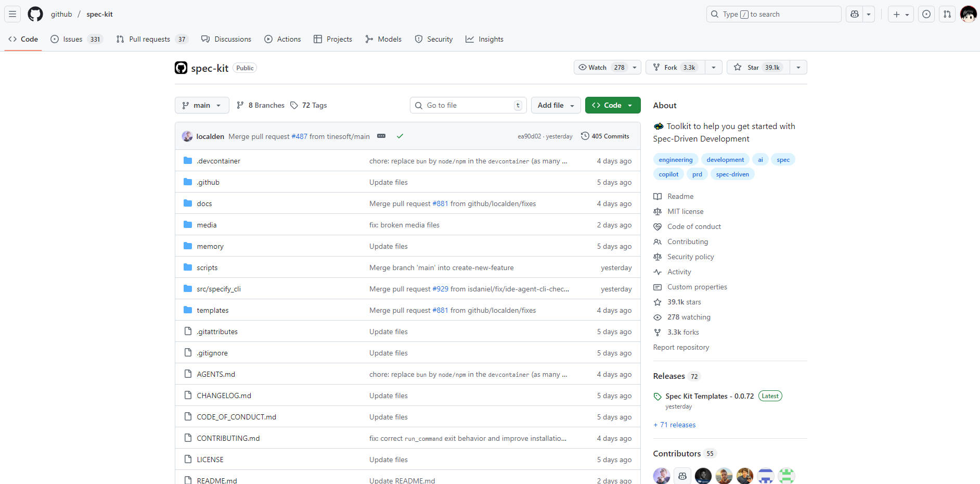Image resolution: width=980 pixels, height=484 pixels.
Task: Open pull requests icon in top bar
Action: tap(947, 14)
